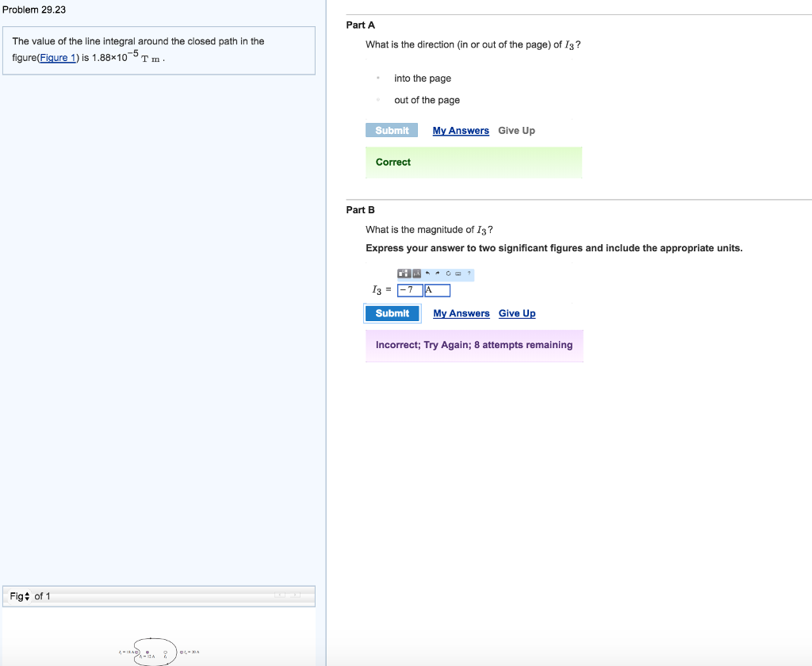The height and width of the screenshot is (666, 812).
Task: Click the Part A Submit button
Action: click(392, 131)
